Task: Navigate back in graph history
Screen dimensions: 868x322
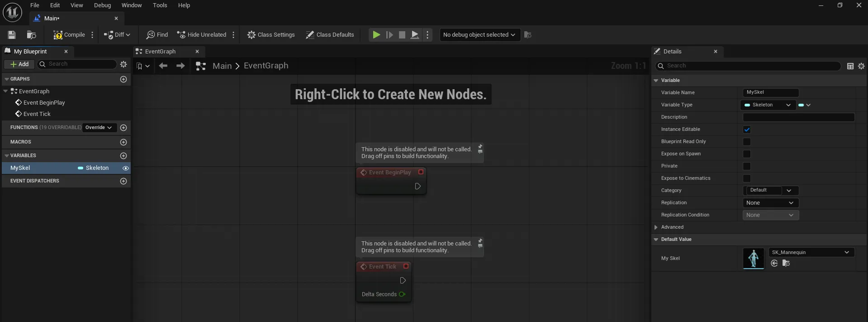Action: [x=163, y=66]
